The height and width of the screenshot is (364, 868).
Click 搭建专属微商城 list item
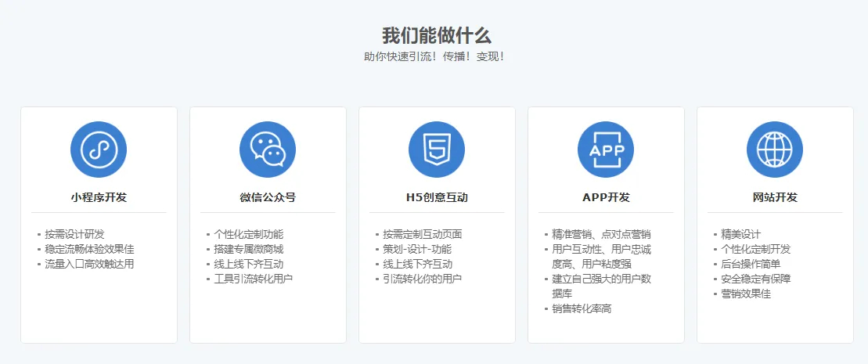coord(249,249)
